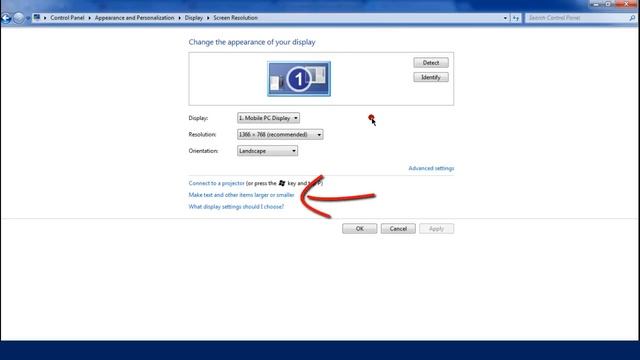Open the Resolution dropdown
640x360 pixels.
(x=280, y=134)
